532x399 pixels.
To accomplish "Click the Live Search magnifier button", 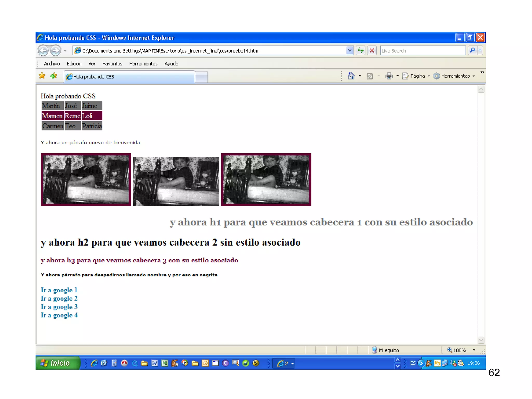I will click(472, 50).
